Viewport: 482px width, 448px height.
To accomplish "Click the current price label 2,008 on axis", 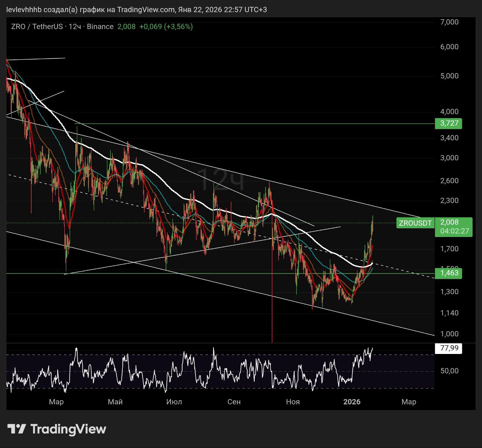I will tap(449, 222).
